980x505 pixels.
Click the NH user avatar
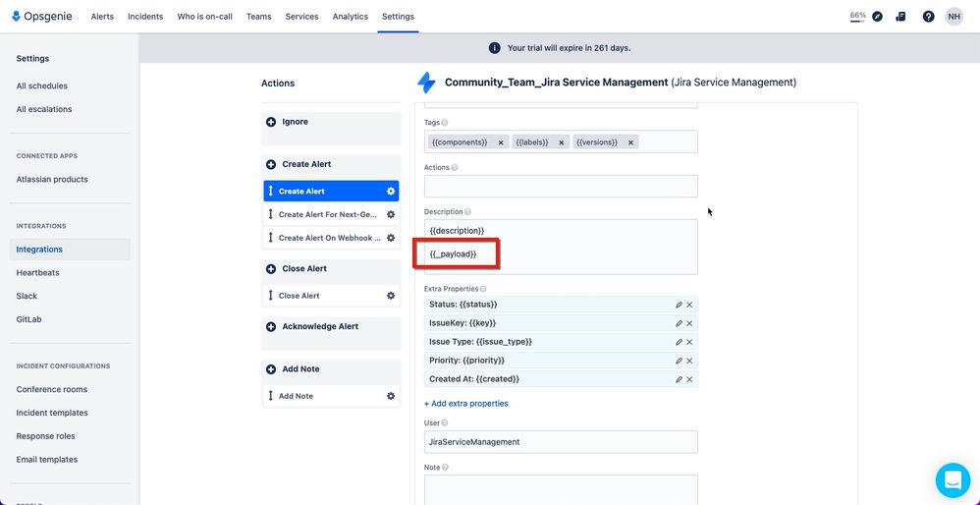[x=953, y=17]
